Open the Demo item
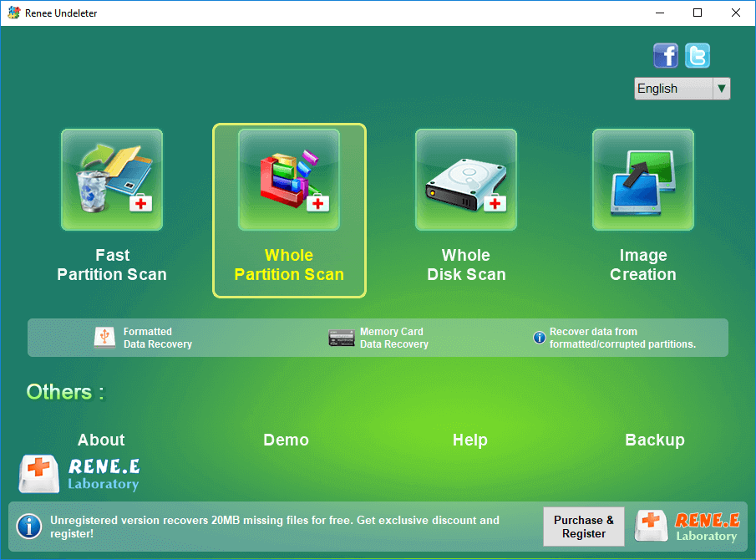 286,440
